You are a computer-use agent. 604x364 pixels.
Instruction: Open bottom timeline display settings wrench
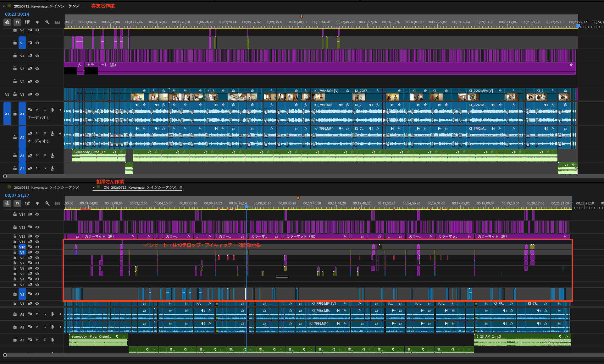pyautogui.click(x=47, y=204)
